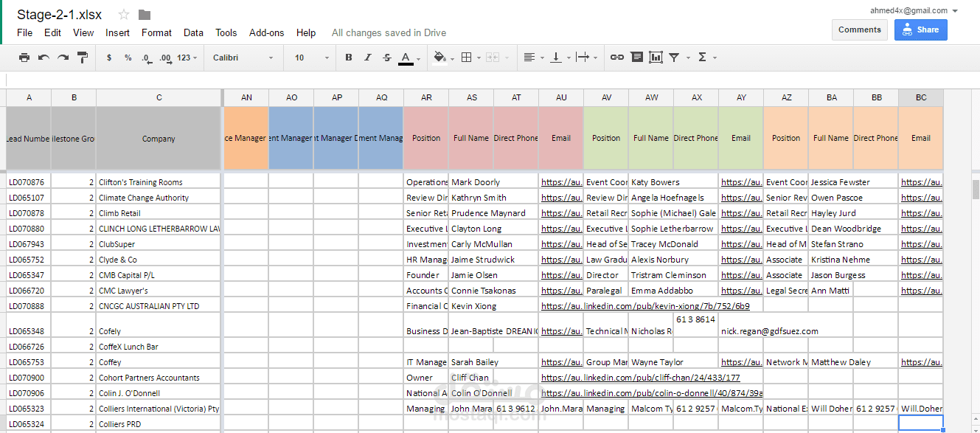Viewport: 980px width, 433px height.
Task: Open the Data menu
Action: coord(193,32)
